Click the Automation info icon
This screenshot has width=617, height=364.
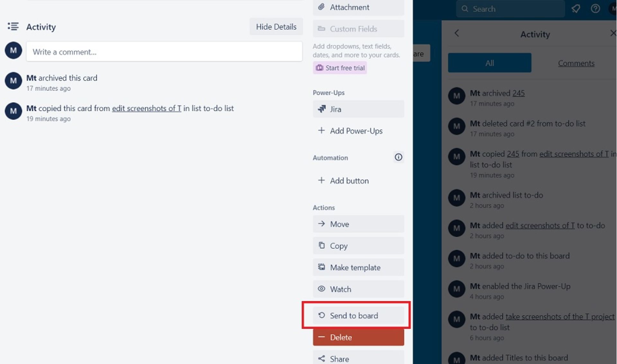[x=398, y=157]
